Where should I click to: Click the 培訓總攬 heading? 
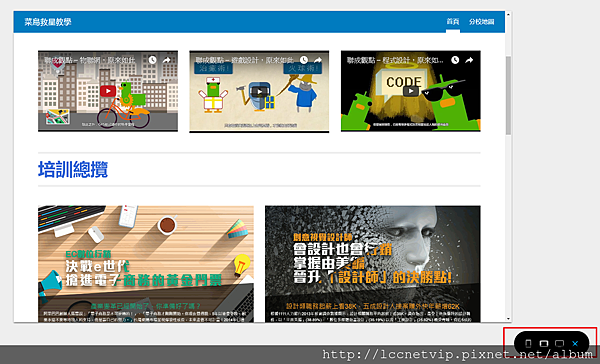73,169
